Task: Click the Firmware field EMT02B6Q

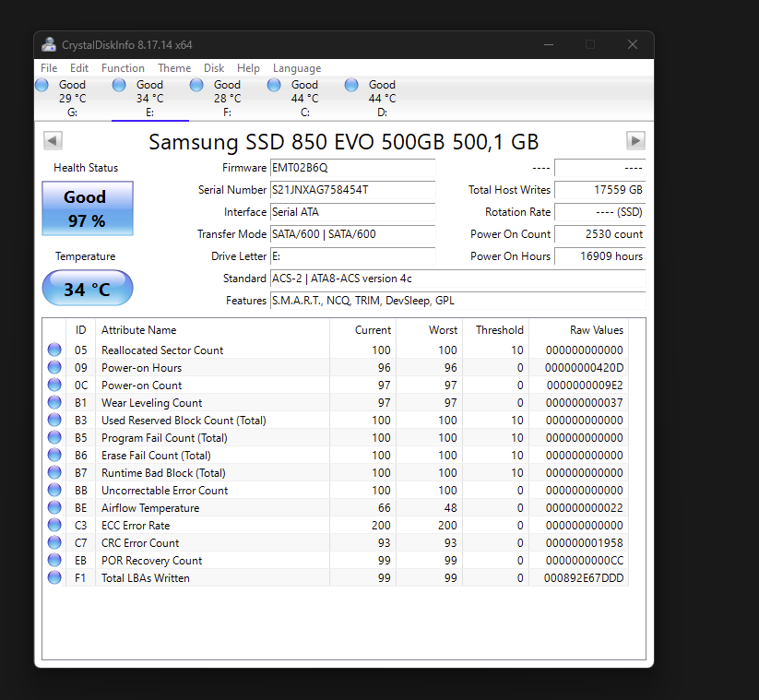Action: 353,168
